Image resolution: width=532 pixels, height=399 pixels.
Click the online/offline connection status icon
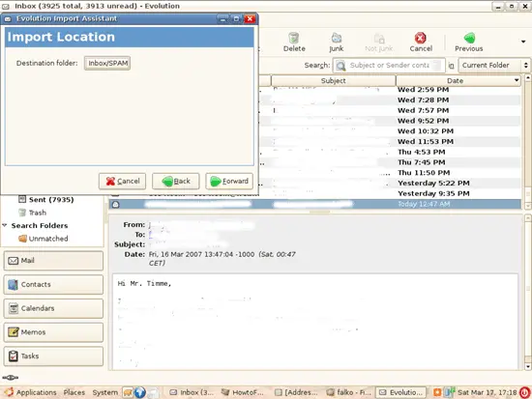[11, 378]
